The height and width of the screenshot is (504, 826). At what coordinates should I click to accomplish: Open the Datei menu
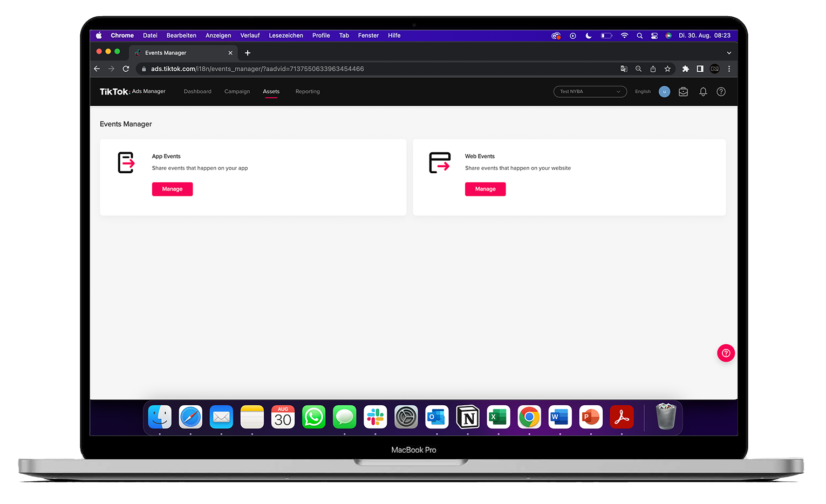coord(150,36)
